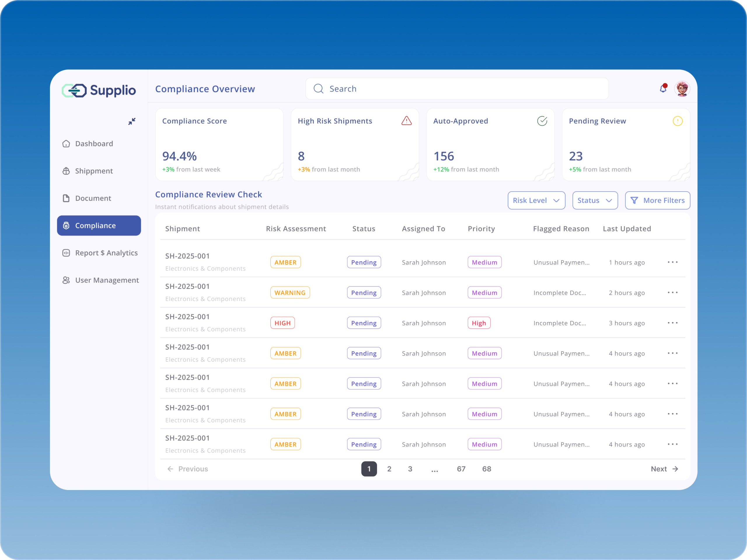Expand the Status filter dropdown
Screen dimensions: 747x560
click(595, 200)
